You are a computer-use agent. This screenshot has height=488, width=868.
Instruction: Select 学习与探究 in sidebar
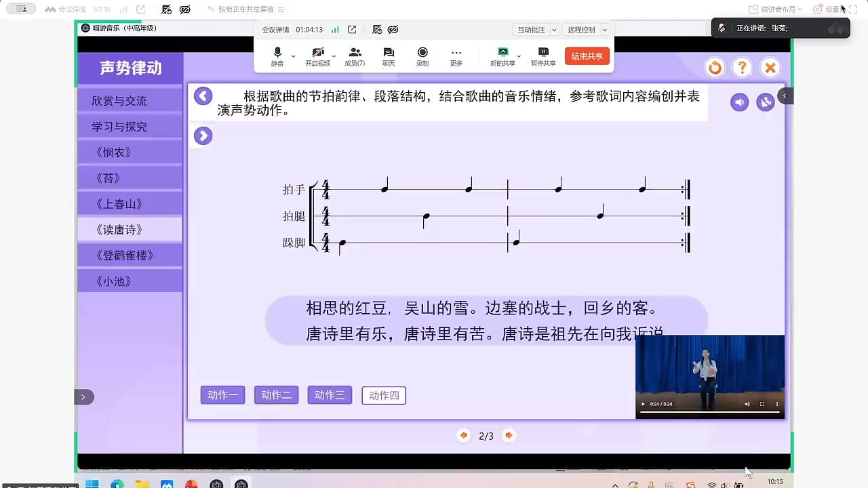pos(130,127)
